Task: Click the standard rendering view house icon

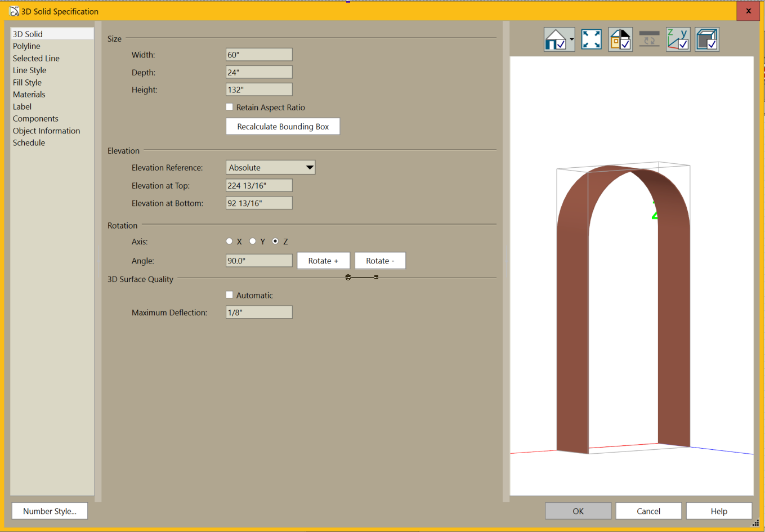Action: [556, 39]
